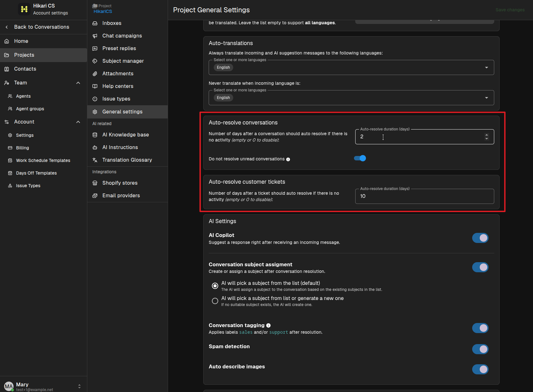Go to Team menu item
Screen dimensions: 533x392
point(43,83)
